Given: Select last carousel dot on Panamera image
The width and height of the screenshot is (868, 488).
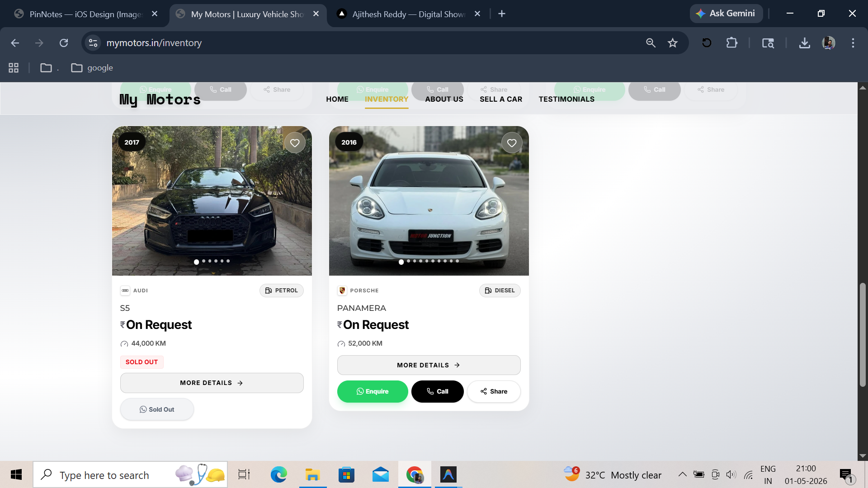Looking at the screenshot, I should [x=457, y=261].
